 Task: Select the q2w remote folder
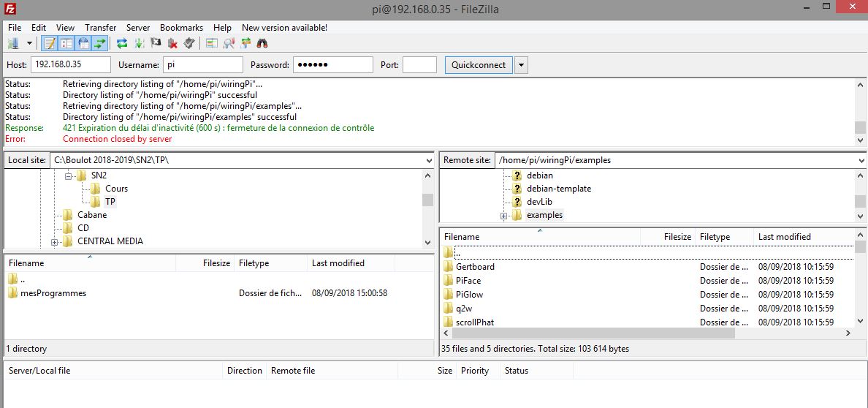coord(464,309)
